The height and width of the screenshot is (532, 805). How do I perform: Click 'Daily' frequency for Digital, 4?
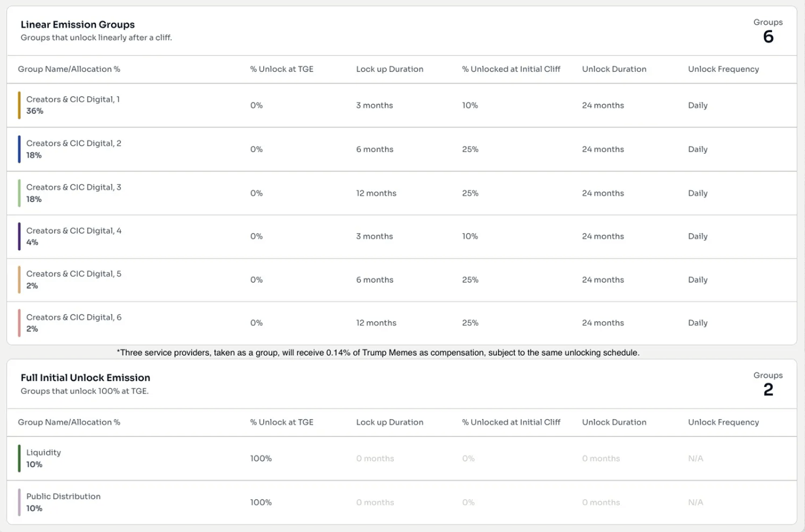[x=698, y=236]
